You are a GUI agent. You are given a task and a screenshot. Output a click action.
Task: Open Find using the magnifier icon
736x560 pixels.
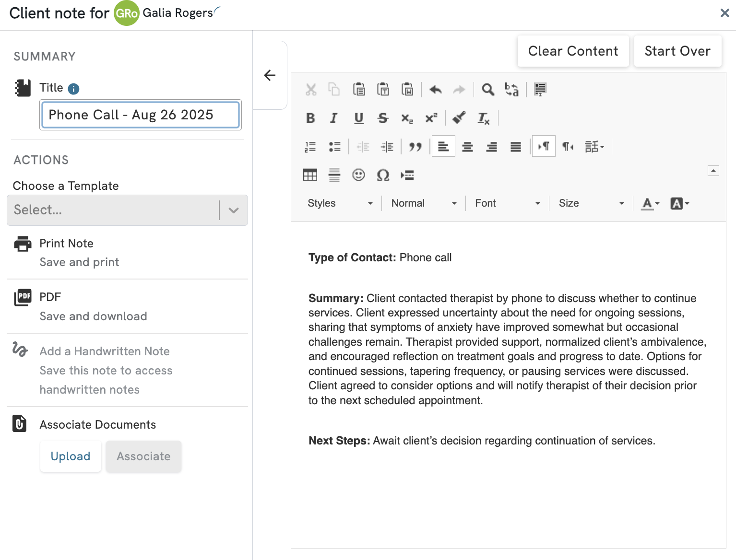point(488,90)
